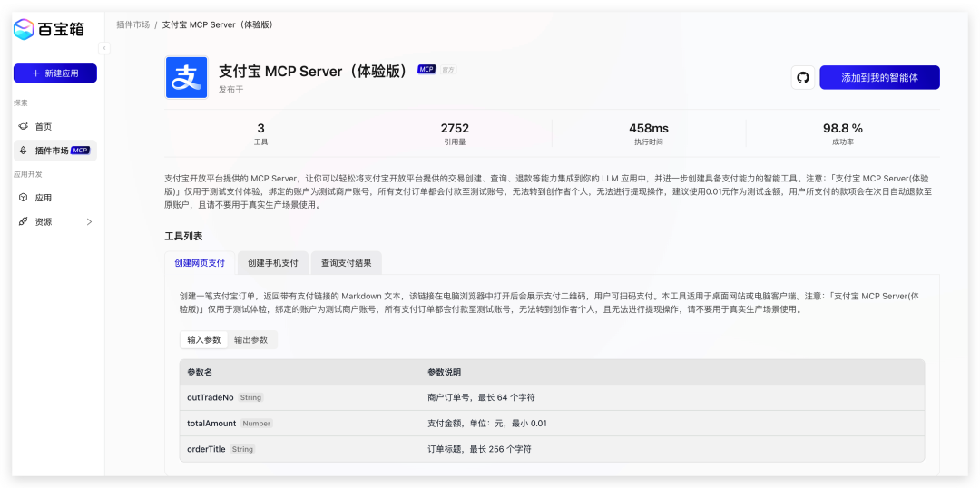Screen dimensions: 980x488
Task: Click the MCP badge beside the title
Action: 426,69
